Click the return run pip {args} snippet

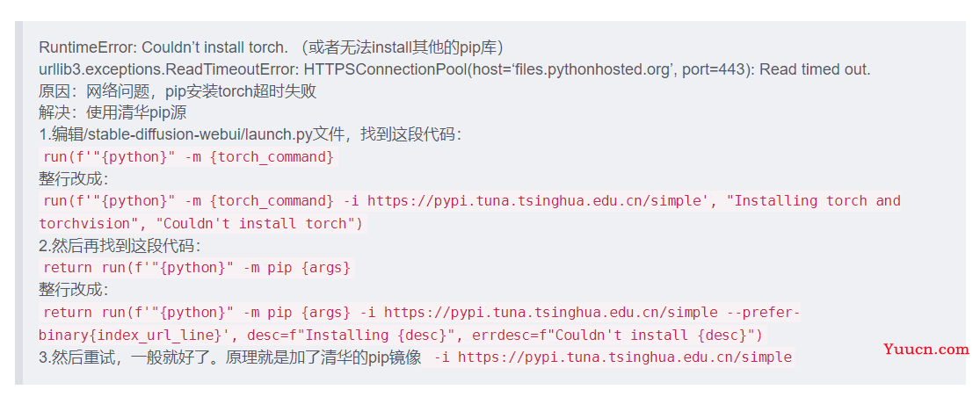(x=197, y=269)
